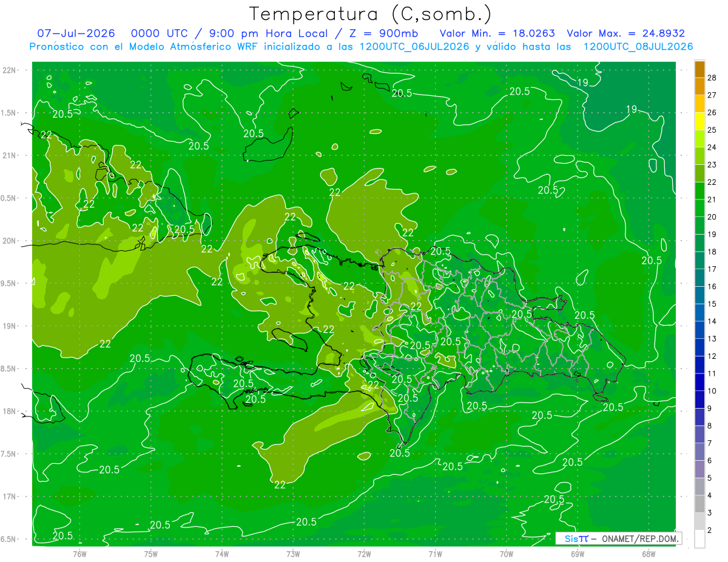Click the '21N' latitude axis label
The image size is (728, 562).
(x=9, y=156)
